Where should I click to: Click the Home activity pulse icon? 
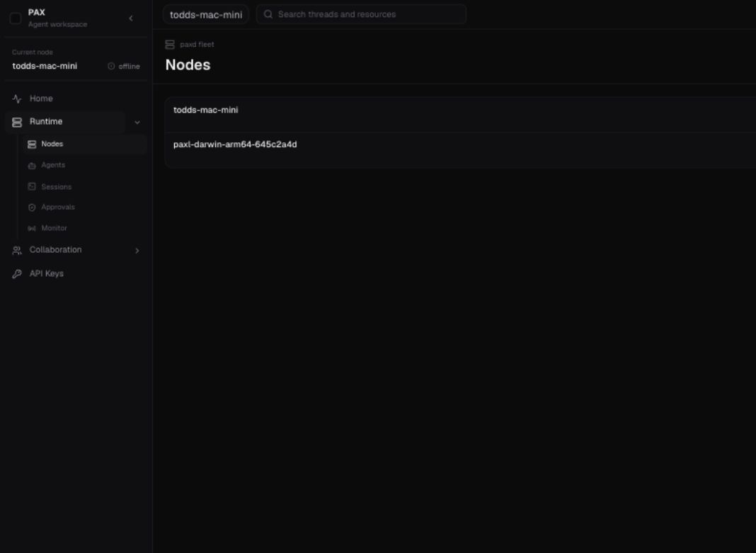point(17,99)
